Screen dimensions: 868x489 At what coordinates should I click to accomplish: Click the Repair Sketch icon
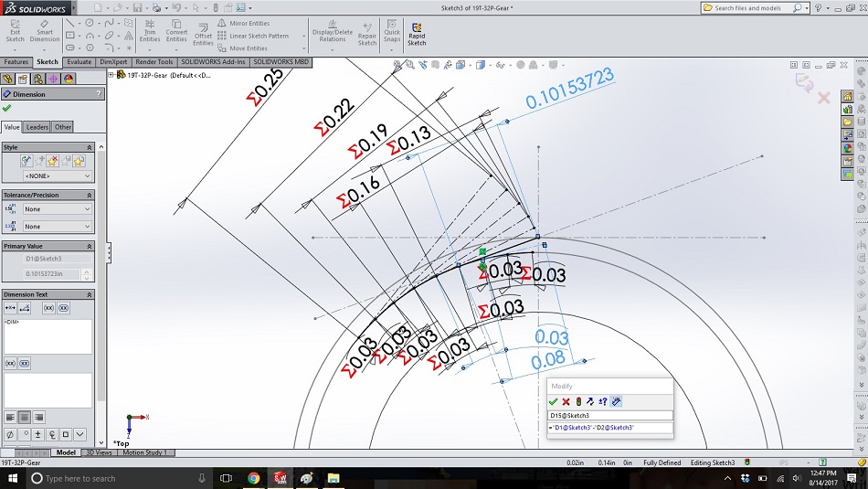tap(367, 31)
